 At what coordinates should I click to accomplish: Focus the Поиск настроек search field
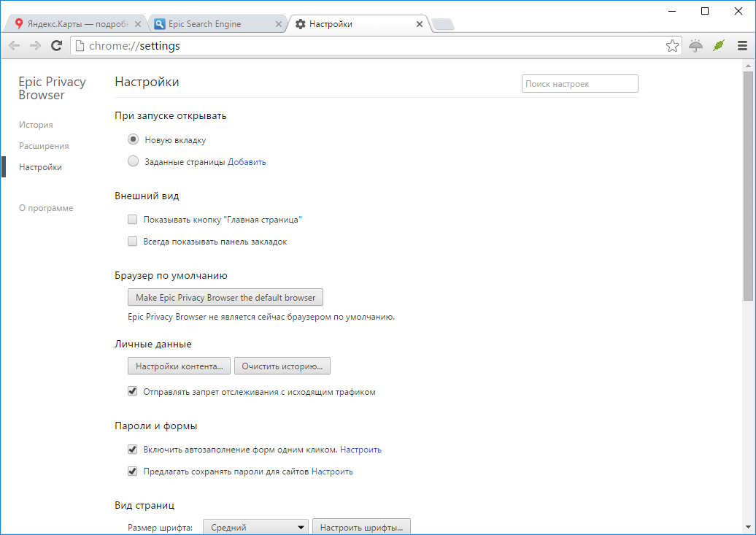pos(580,83)
